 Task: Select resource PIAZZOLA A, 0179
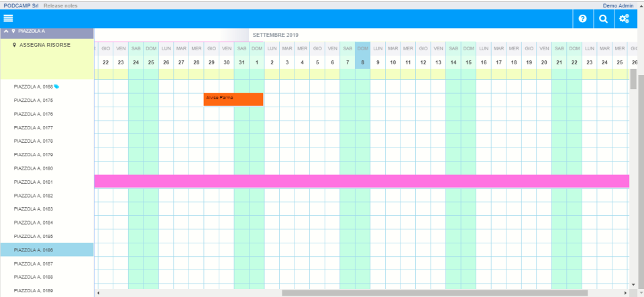point(34,155)
